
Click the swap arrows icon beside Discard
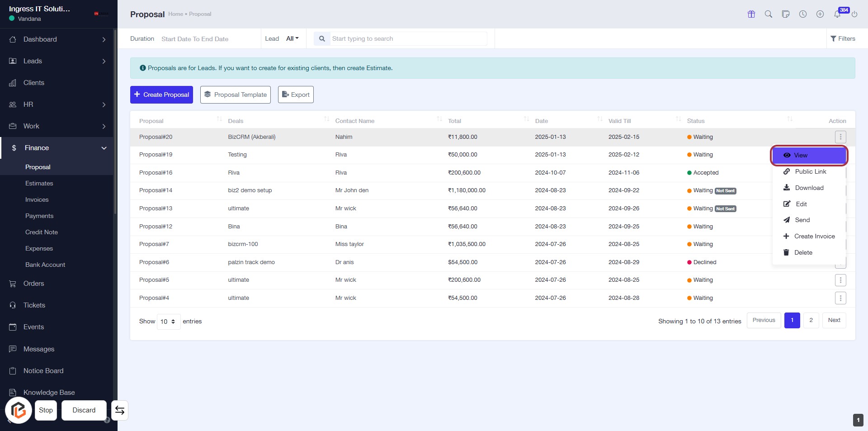[120, 410]
